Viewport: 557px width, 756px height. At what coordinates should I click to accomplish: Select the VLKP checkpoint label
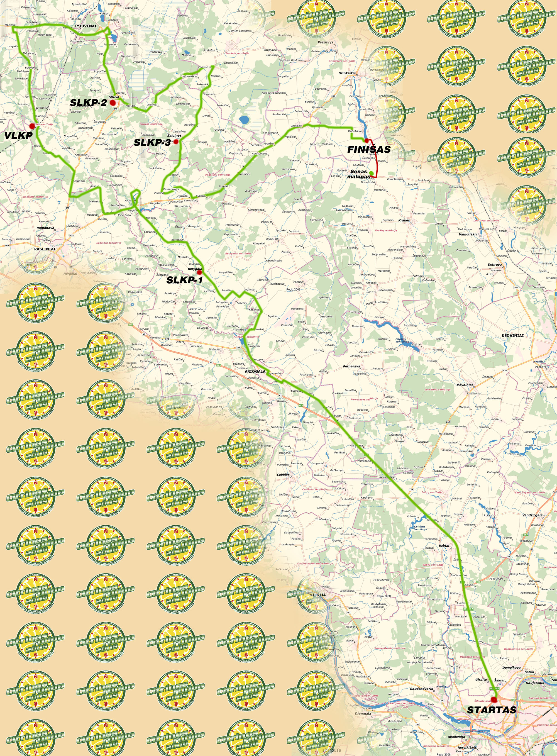18,136
